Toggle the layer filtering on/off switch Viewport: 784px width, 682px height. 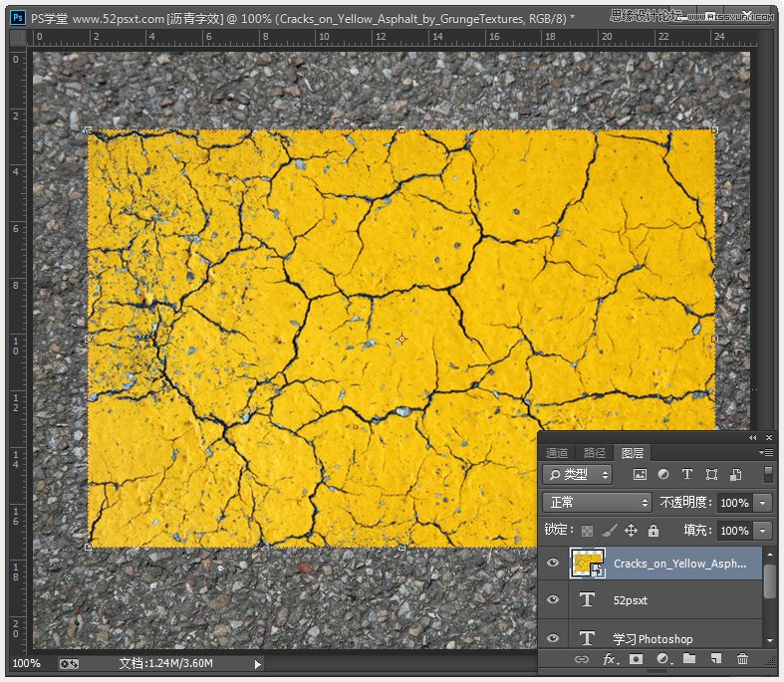(769, 474)
